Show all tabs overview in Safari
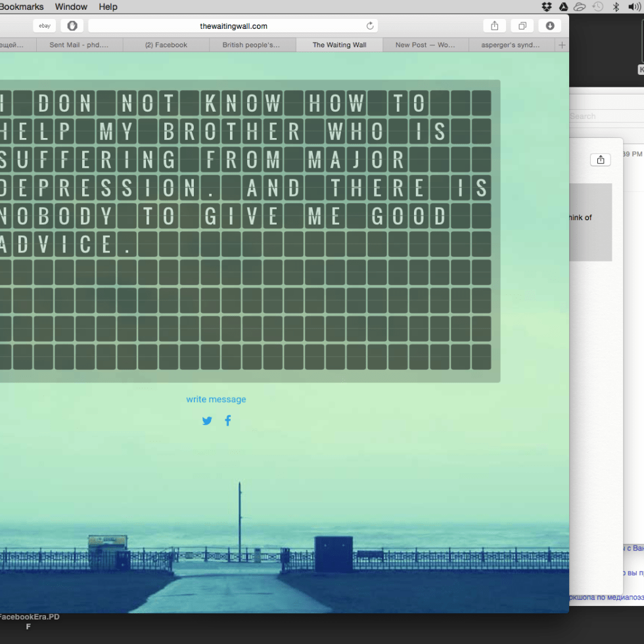Image resolution: width=644 pixels, height=644 pixels. tap(522, 26)
